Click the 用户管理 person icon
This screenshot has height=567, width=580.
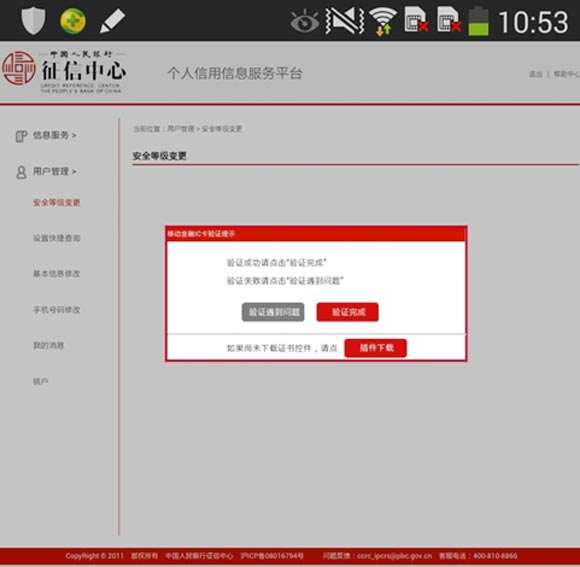(21, 172)
